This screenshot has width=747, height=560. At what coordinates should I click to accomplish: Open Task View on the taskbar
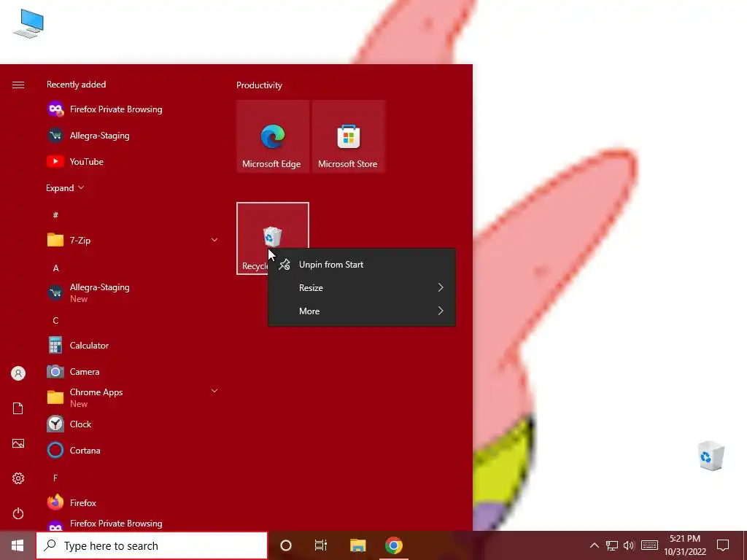(321, 545)
